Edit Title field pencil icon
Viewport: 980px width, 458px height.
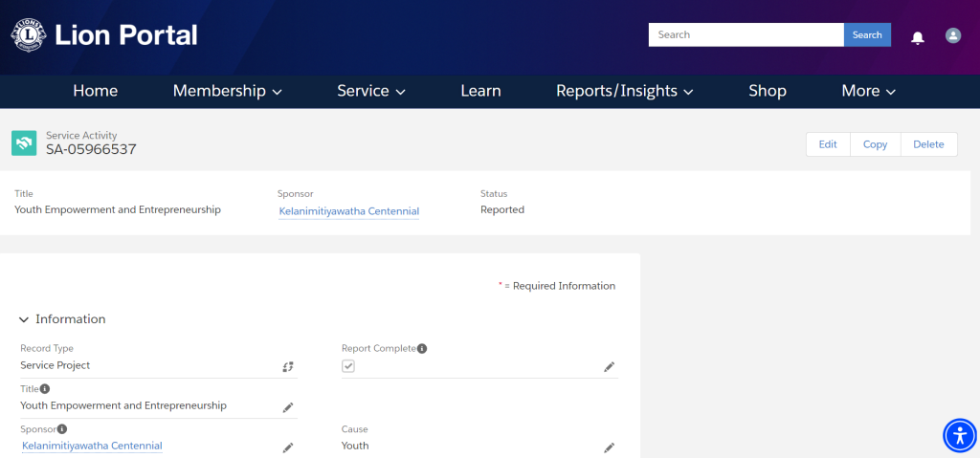(x=287, y=407)
